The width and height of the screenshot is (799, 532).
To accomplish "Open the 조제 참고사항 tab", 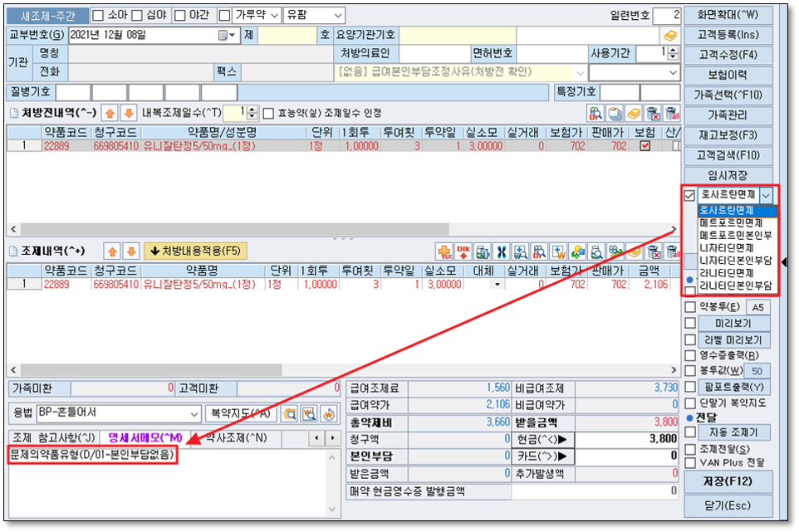I will pyautogui.click(x=53, y=437).
